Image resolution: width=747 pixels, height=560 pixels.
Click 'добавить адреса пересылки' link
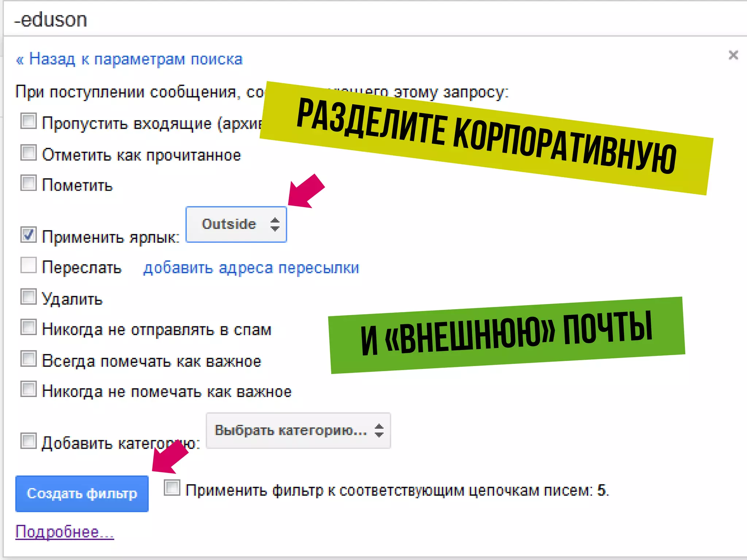[x=251, y=268]
